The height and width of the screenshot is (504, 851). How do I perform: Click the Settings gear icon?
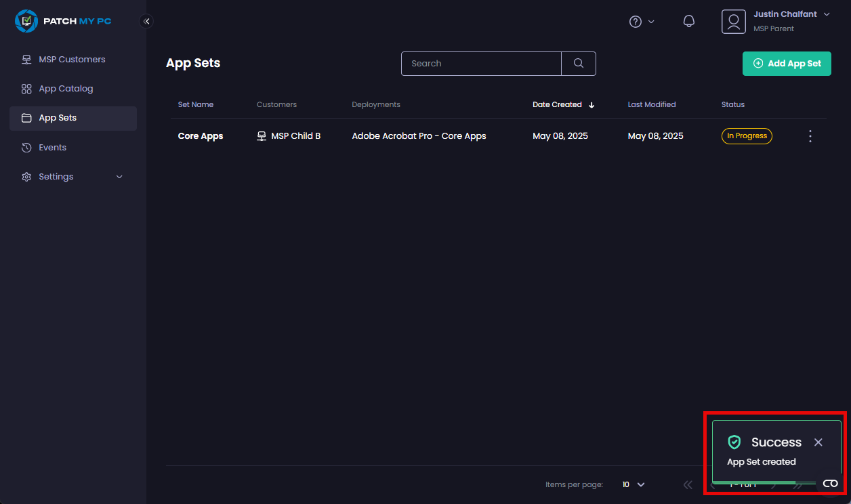pyautogui.click(x=26, y=176)
